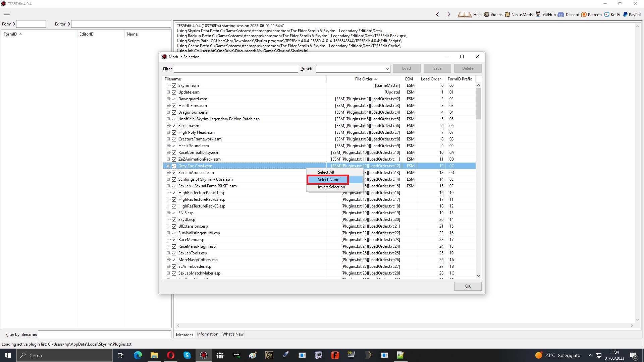Sort by File Order column header
644x362 pixels.
point(365,79)
